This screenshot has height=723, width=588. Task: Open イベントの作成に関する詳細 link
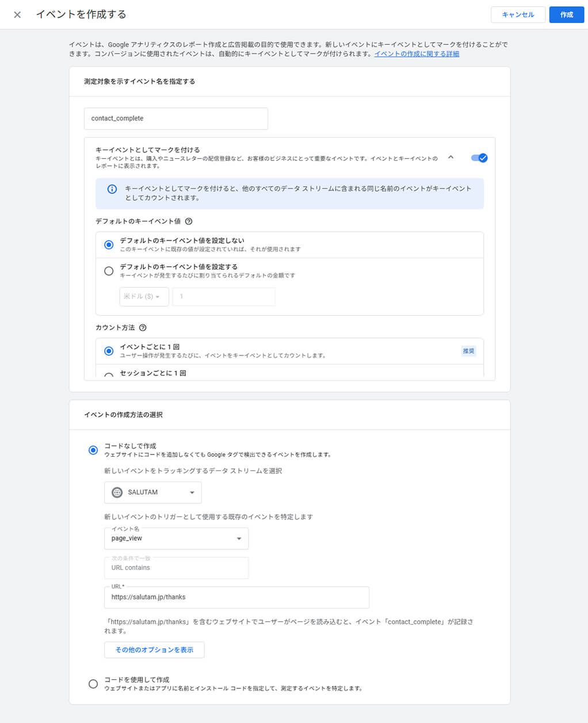tap(417, 54)
